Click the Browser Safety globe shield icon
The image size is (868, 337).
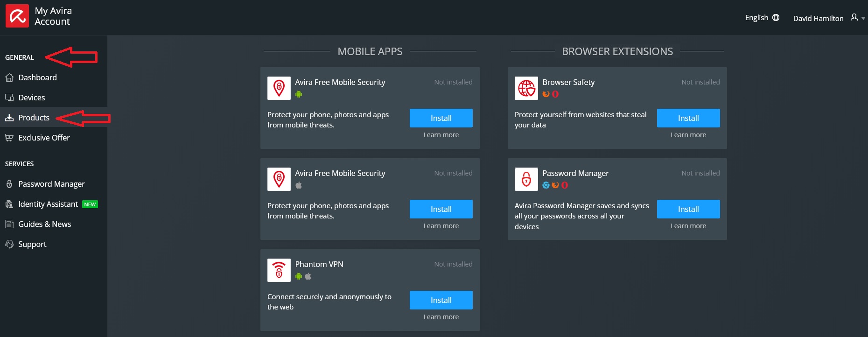pos(526,88)
